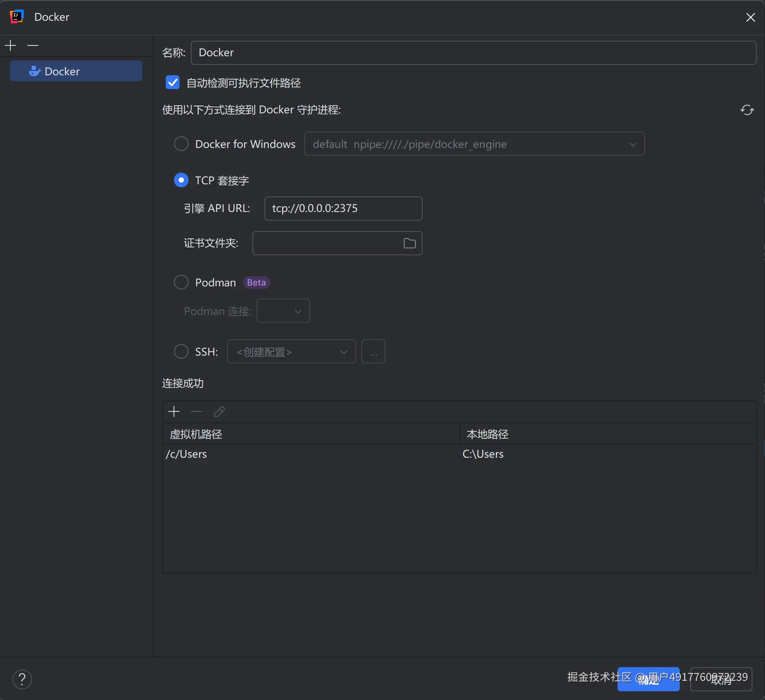Open the Podman connection dropdown
Image resolution: width=765 pixels, height=700 pixels.
[x=283, y=311]
